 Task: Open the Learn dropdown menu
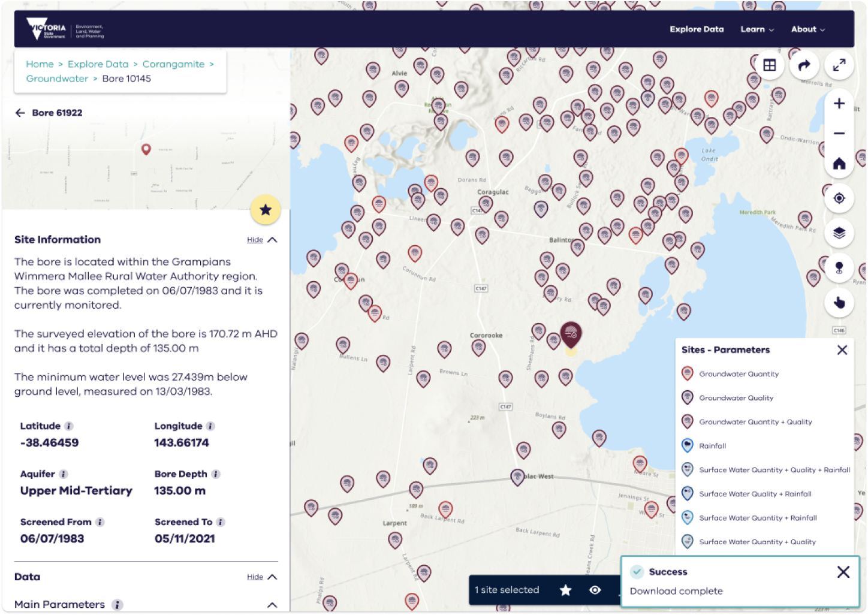(757, 29)
